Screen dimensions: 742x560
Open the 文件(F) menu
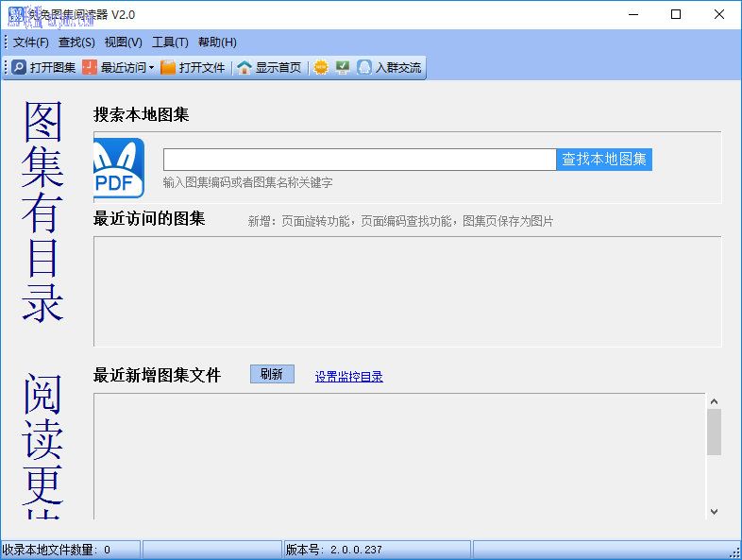tap(31, 42)
